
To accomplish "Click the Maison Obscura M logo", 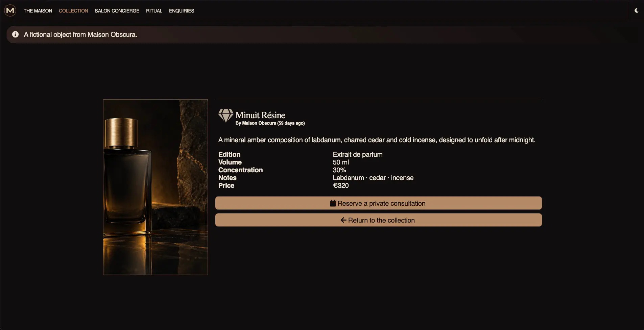I will [x=10, y=10].
